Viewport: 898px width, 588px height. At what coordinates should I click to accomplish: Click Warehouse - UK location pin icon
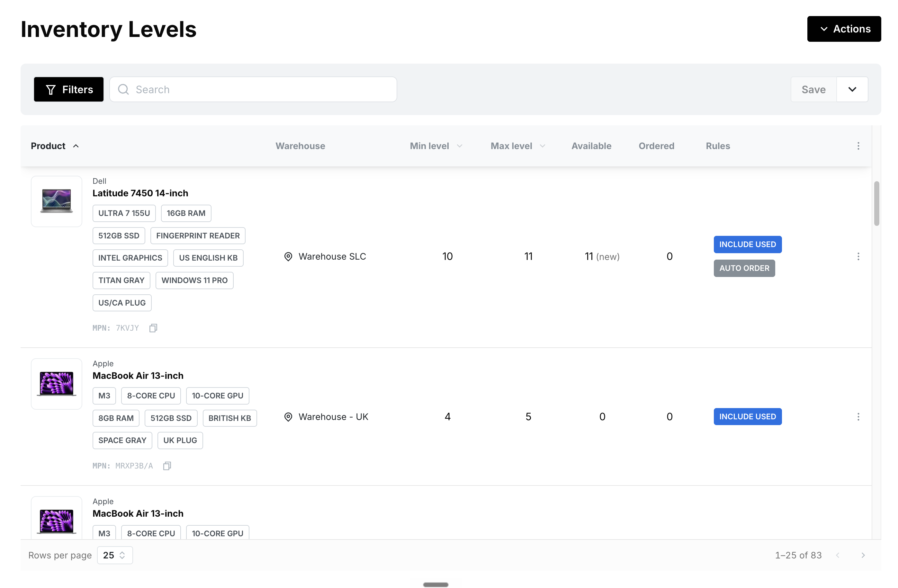click(288, 417)
